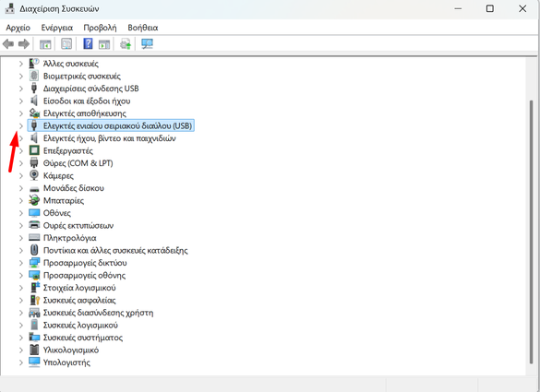This screenshot has height=392, width=540.
Task: Click the Back arrow toolbar icon
Action: click(8, 43)
